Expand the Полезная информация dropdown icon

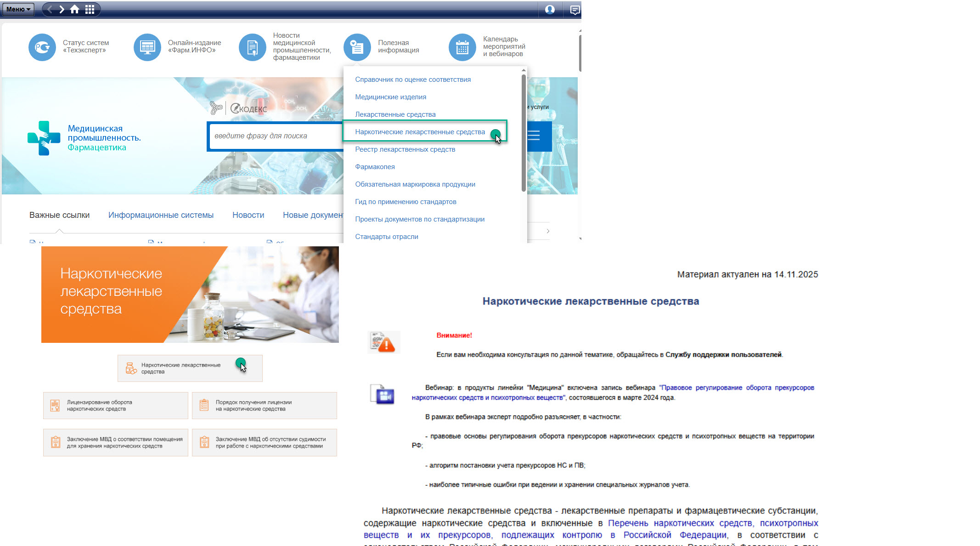coord(357,47)
